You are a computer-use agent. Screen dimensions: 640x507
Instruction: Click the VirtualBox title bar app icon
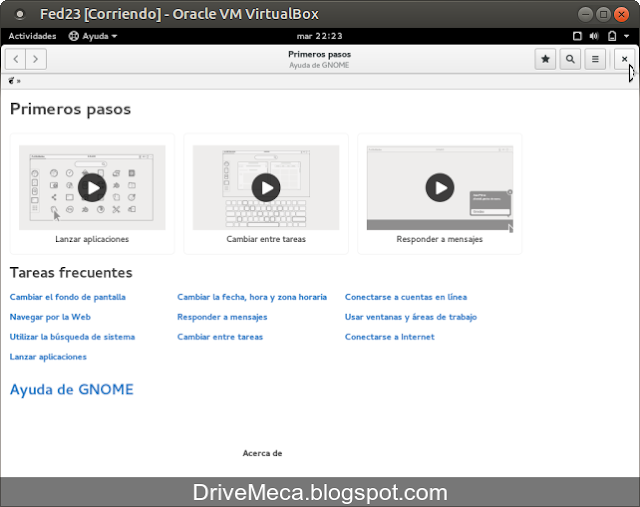point(19,15)
